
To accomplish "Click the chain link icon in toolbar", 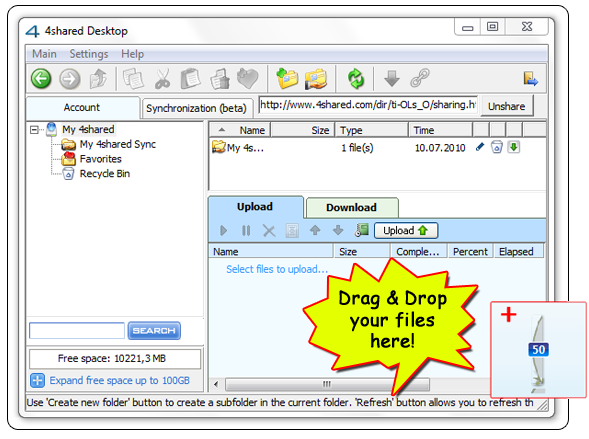I will coord(420,78).
